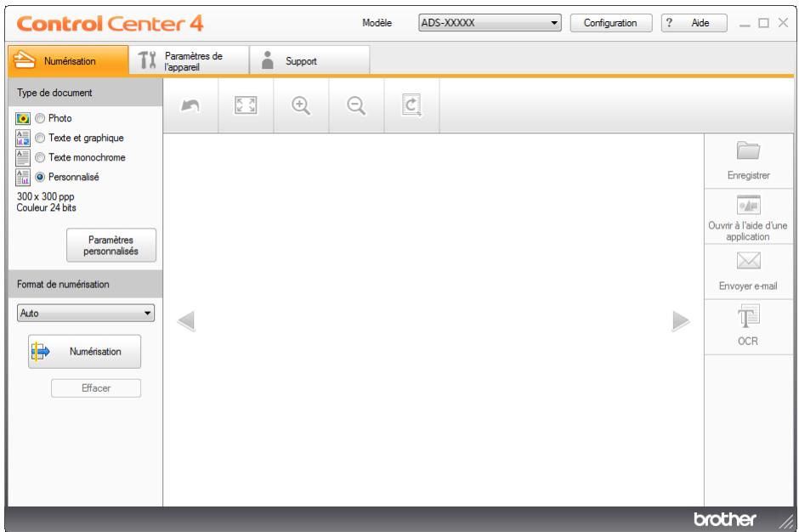Zoom in using the magnifier plus icon
The image size is (799, 532).
[301, 105]
